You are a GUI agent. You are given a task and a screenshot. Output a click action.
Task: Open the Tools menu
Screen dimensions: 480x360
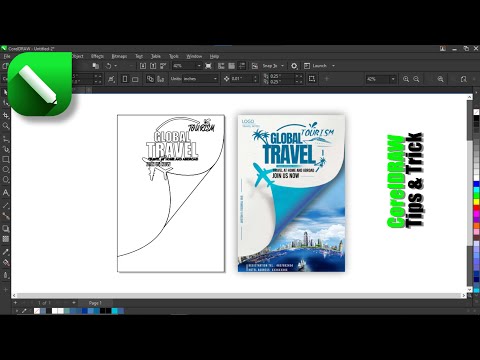pyautogui.click(x=174, y=56)
